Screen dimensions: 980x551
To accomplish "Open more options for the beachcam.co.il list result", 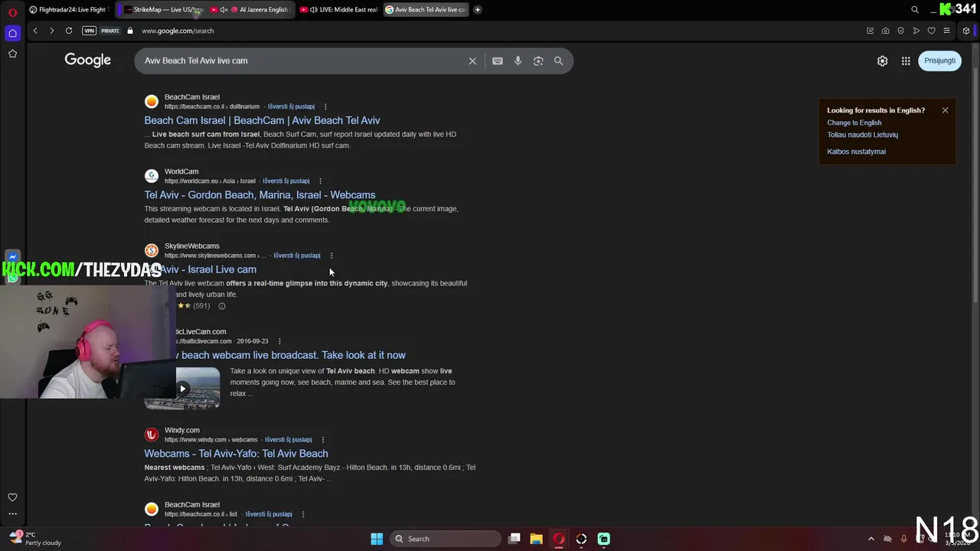I will click(x=303, y=514).
